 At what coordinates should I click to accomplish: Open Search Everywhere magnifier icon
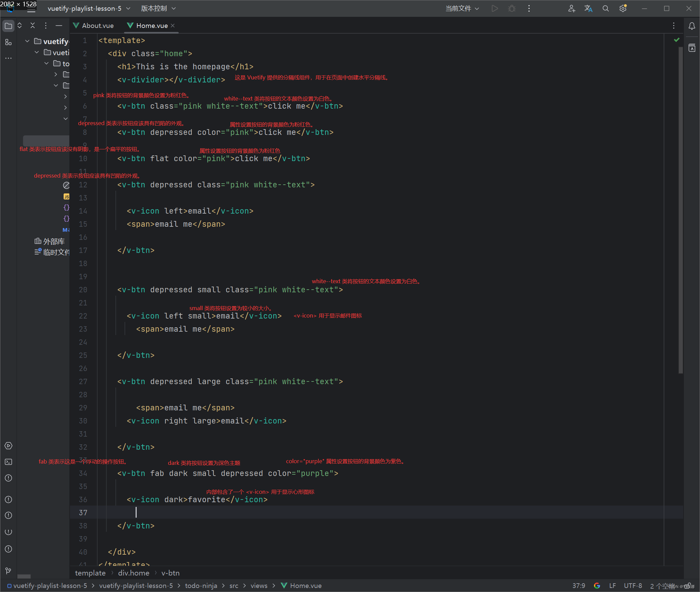pyautogui.click(x=605, y=8)
